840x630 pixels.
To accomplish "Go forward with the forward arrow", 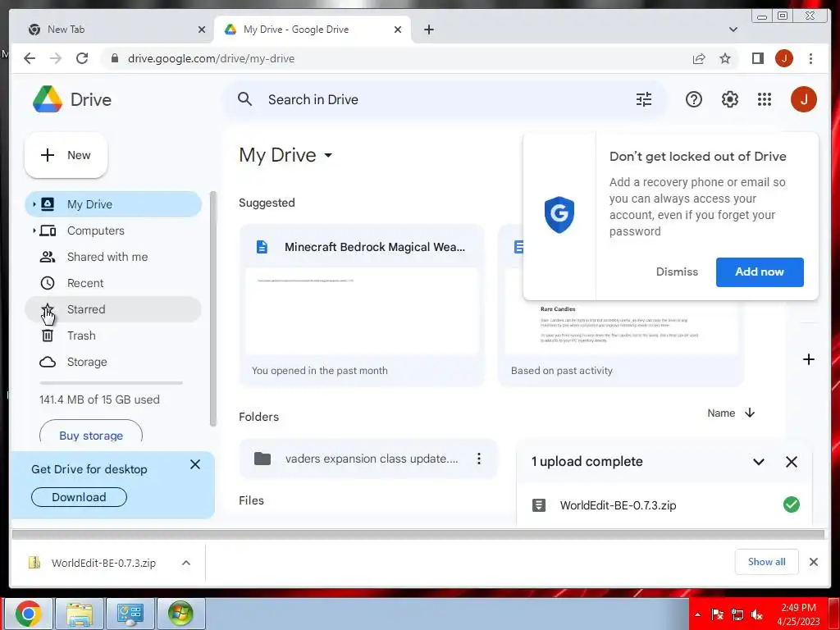I will (x=56, y=58).
